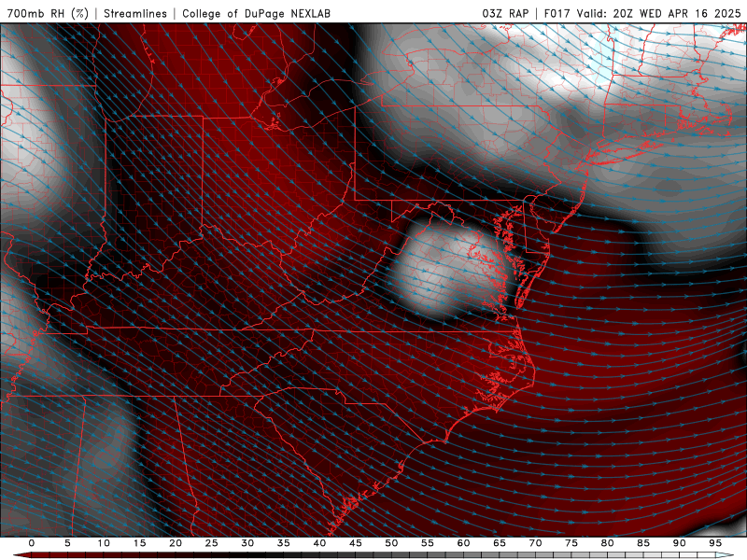
Task: Click the colorbar tick label "55"
Action: point(428,543)
